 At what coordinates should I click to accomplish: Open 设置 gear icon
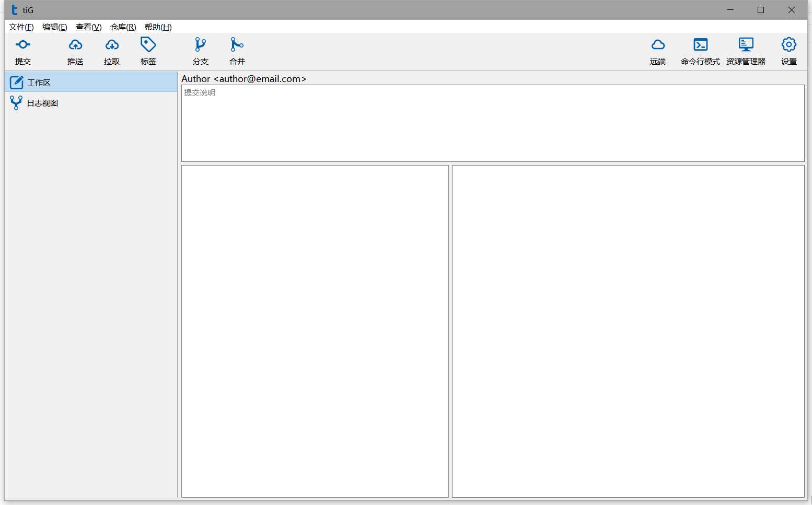789,44
